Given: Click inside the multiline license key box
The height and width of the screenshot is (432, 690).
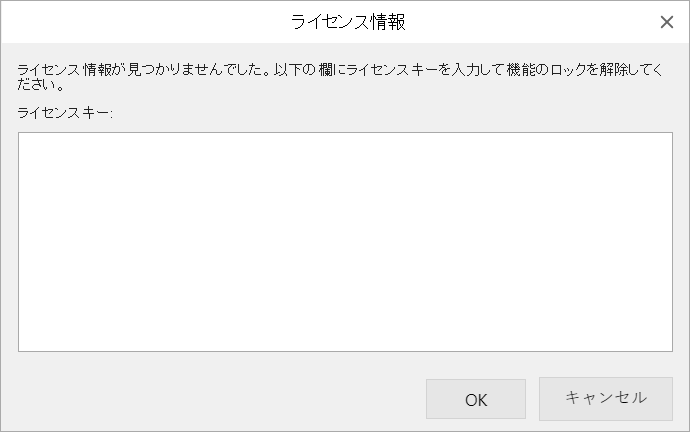Looking at the screenshot, I should click(345, 242).
